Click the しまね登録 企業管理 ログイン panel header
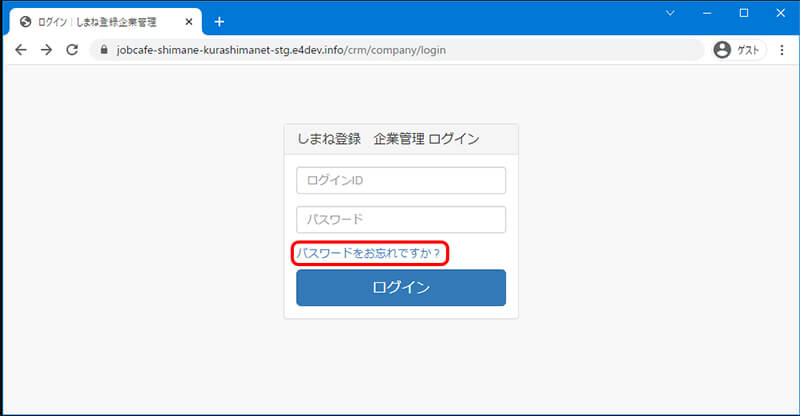The image size is (800, 416). [x=401, y=139]
